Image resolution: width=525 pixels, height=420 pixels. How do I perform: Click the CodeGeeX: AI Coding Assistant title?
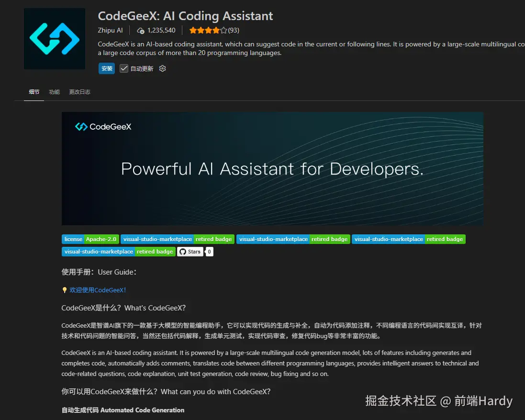185,16
